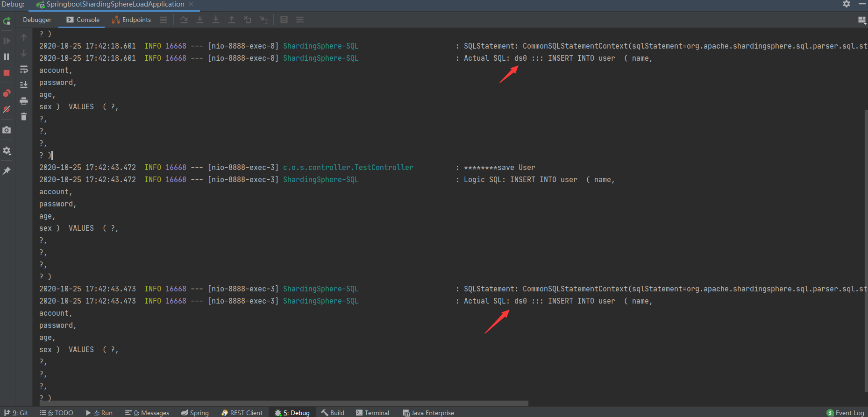Open the Build tool window
This screenshot has width=868, height=417.
tap(333, 413)
